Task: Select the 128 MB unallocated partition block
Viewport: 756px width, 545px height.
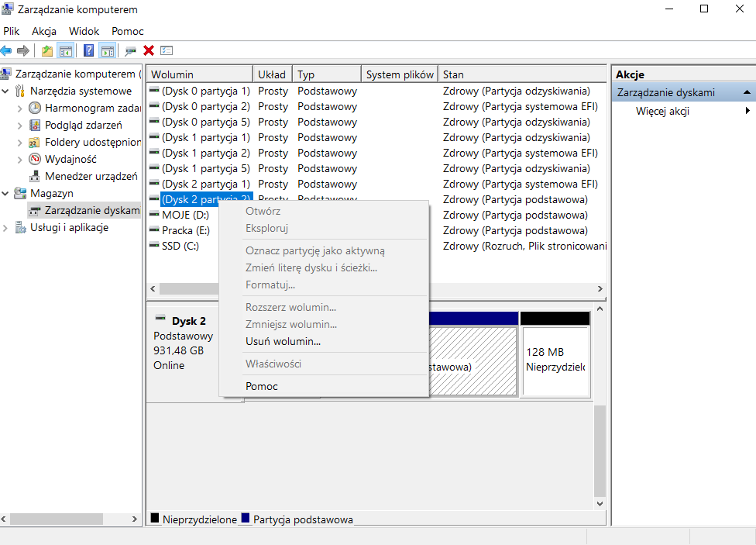Action: point(555,354)
